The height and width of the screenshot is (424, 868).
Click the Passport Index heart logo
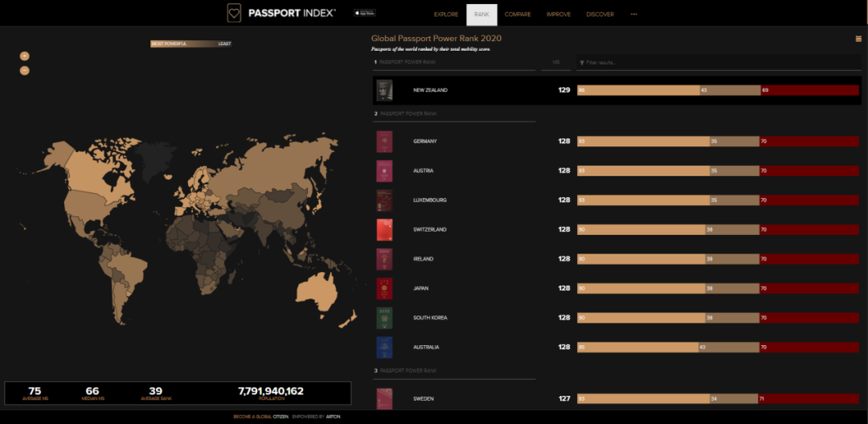click(234, 13)
